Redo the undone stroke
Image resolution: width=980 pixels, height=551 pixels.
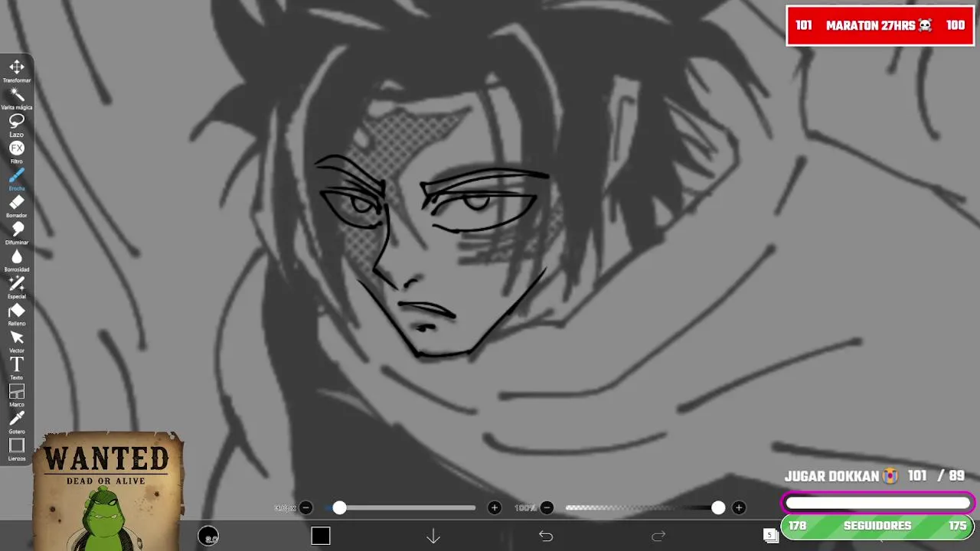[658, 536]
